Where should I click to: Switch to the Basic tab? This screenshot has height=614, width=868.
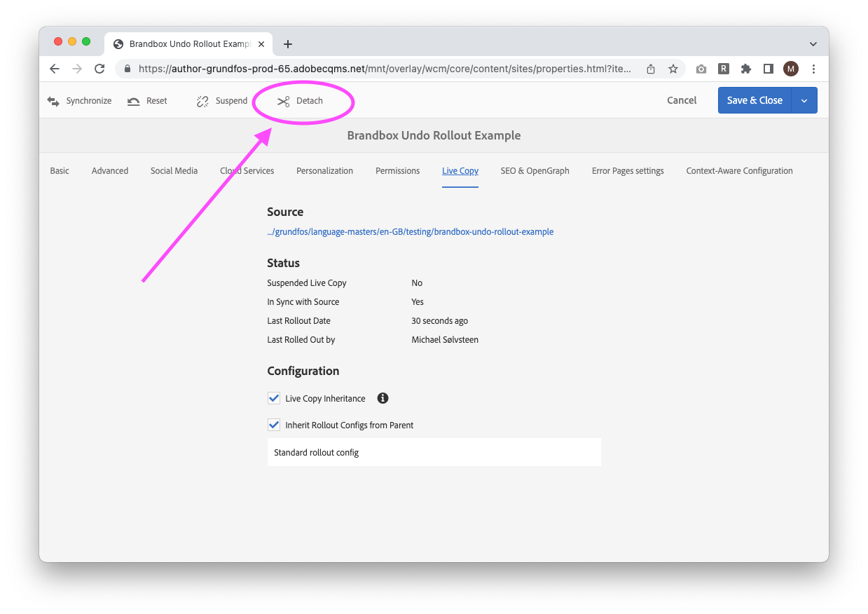(60, 170)
